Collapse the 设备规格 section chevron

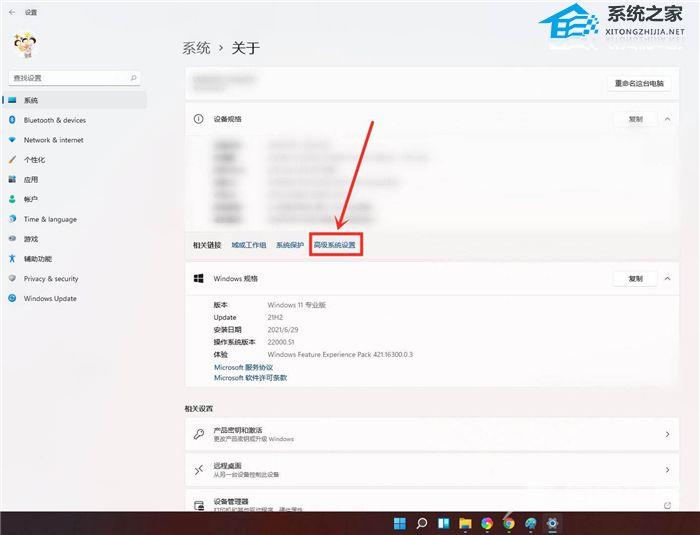tap(667, 119)
